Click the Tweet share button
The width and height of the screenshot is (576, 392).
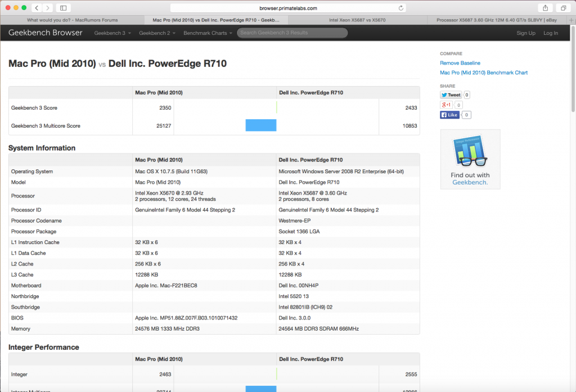click(x=451, y=95)
